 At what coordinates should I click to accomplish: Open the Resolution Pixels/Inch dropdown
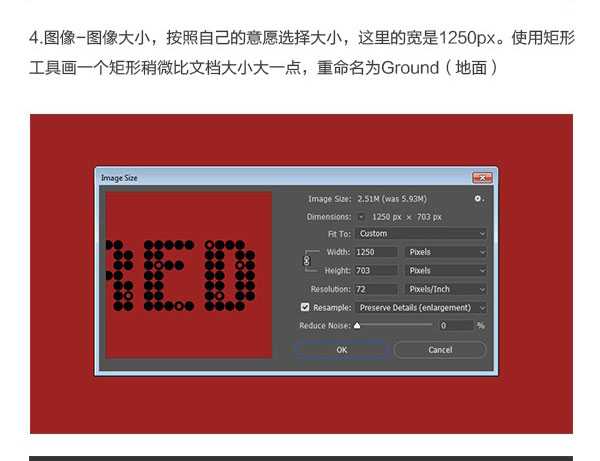[446, 289]
